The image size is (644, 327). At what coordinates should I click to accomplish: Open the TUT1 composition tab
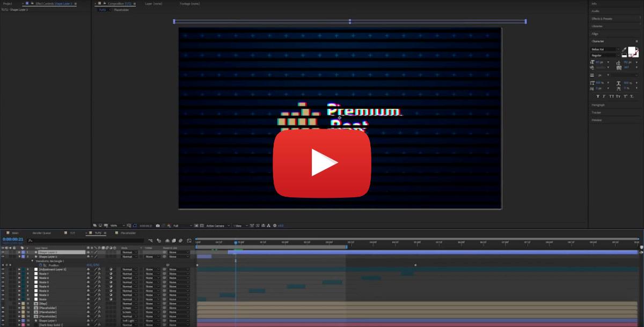tap(72, 233)
